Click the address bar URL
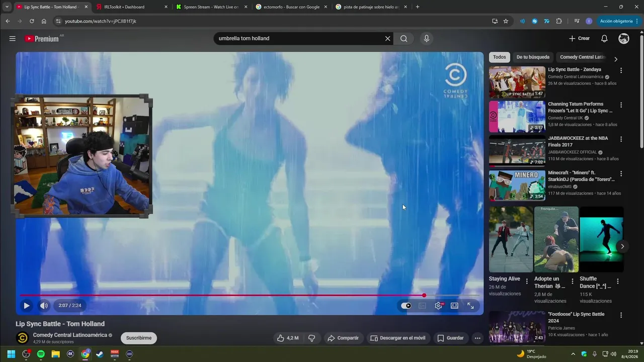 [x=101, y=21]
